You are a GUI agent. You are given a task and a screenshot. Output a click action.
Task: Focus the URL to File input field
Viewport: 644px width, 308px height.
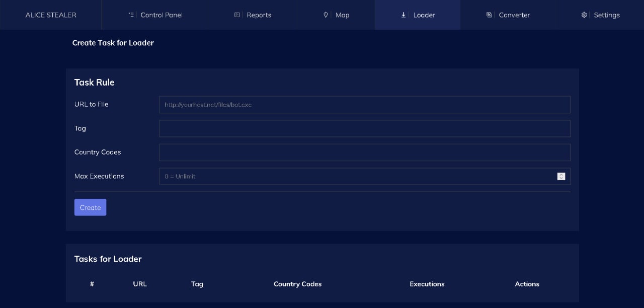click(x=365, y=105)
